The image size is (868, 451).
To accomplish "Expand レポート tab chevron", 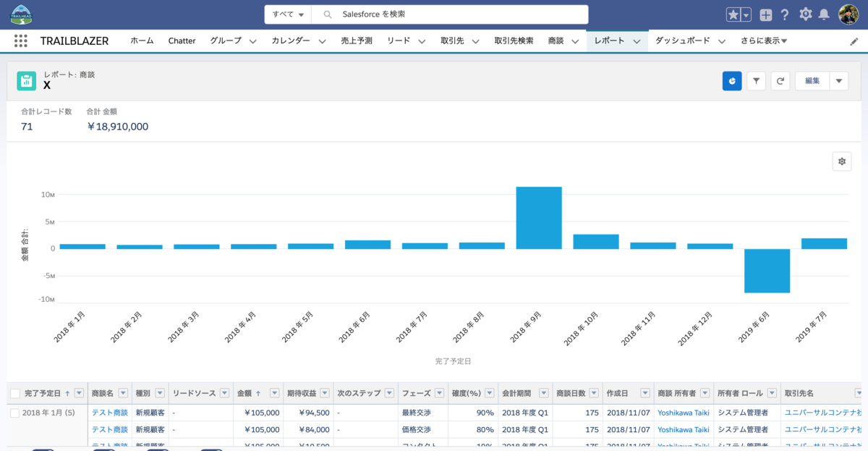I will [x=637, y=42].
